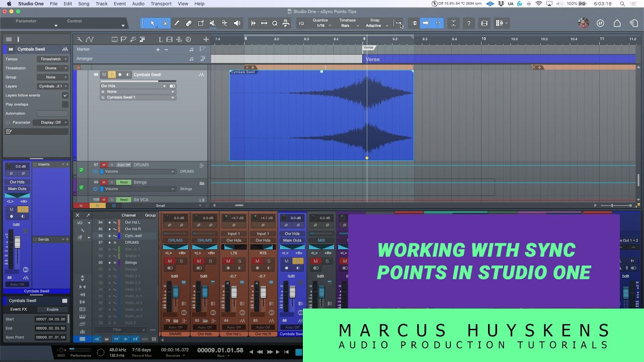Open the Track menu
The image size is (644, 362).
(102, 4)
